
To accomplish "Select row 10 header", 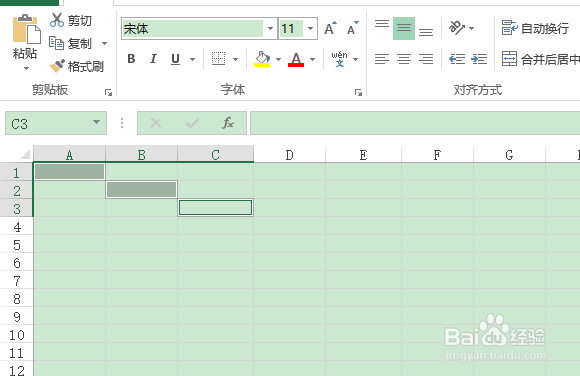I will [16, 335].
